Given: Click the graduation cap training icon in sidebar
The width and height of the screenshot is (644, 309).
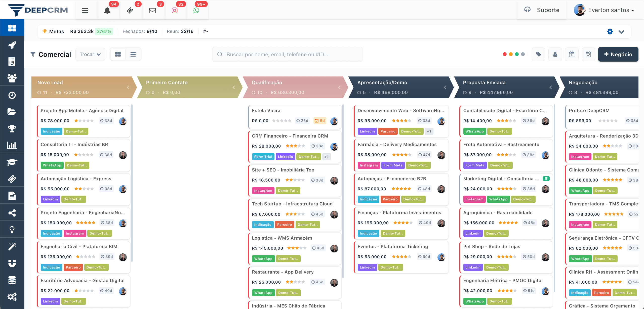Looking at the screenshot, I should (12, 162).
